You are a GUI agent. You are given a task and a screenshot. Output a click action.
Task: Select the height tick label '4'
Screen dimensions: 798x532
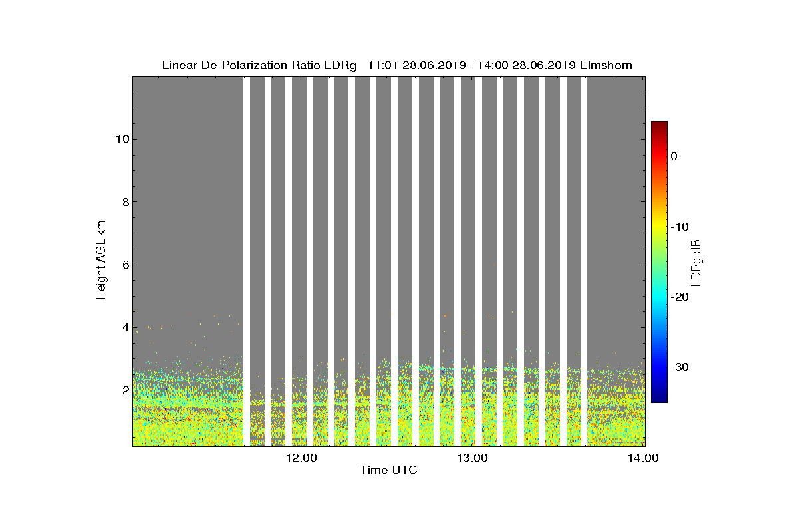point(124,327)
